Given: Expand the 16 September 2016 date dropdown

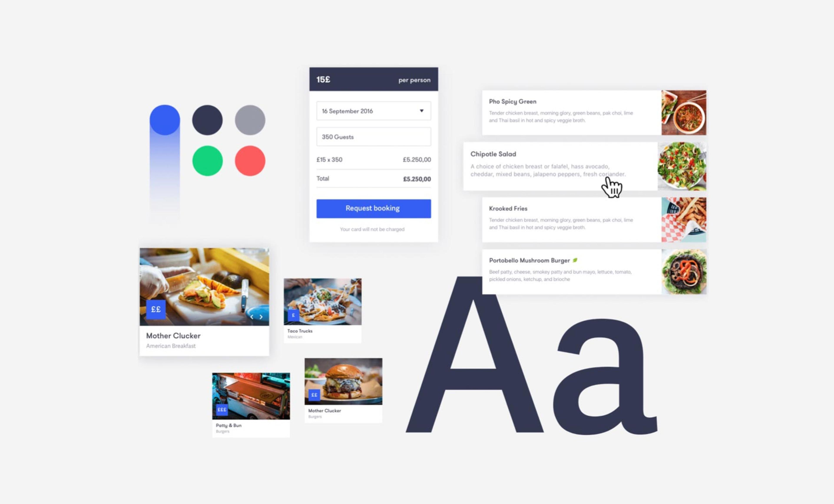Looking at the screenshot, I should point(422,111).
